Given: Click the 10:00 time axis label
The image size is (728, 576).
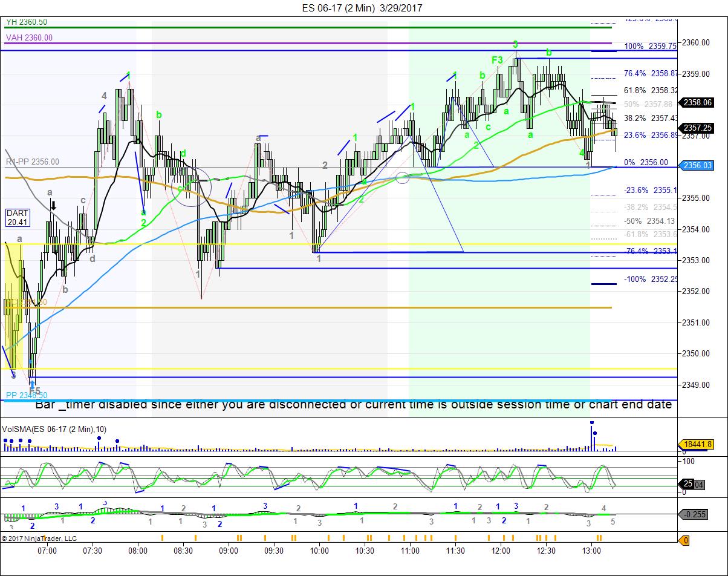Looking at the screenshot, I should 319,550.
